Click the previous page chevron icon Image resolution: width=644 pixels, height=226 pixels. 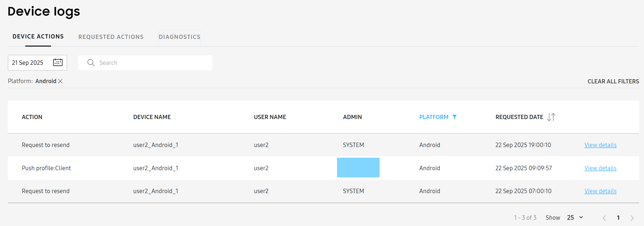click(604, 217)
